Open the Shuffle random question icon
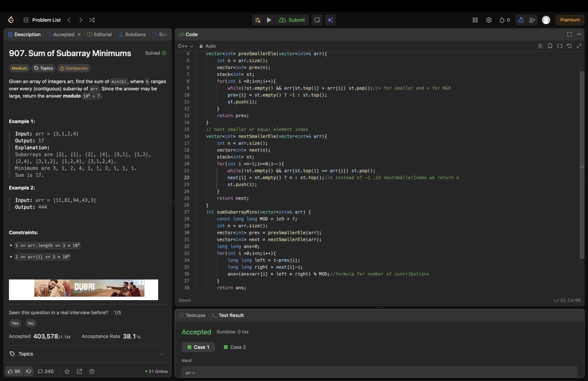 92,20
